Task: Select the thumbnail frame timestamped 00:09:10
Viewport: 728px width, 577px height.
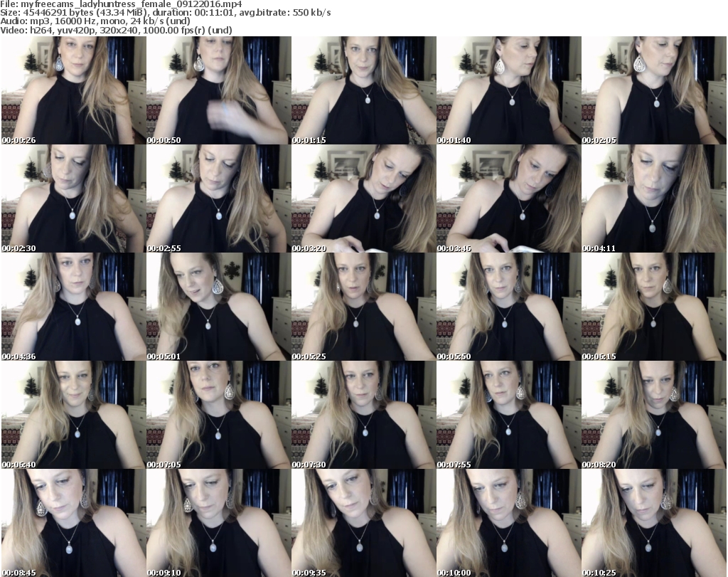Action: coord(219,523)
